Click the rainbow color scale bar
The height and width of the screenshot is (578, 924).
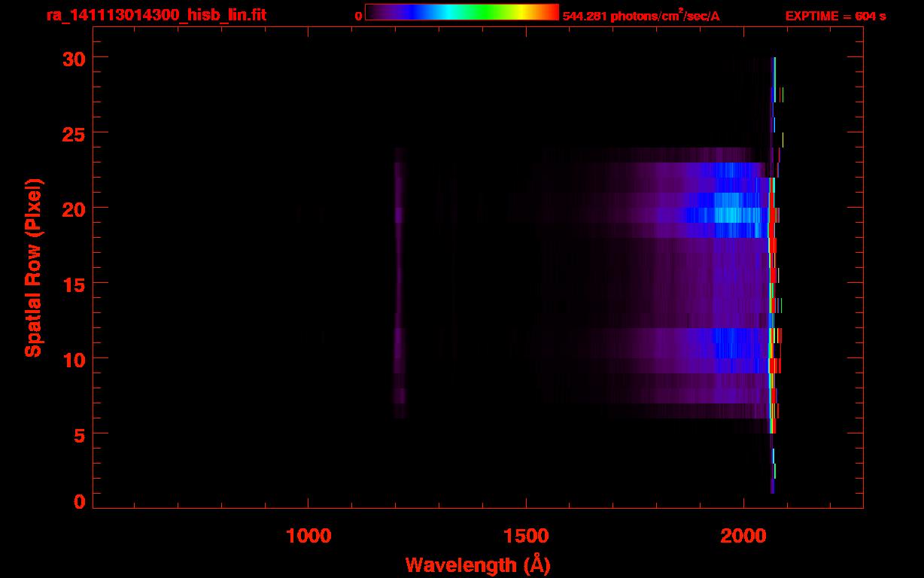tap(461, 12)
